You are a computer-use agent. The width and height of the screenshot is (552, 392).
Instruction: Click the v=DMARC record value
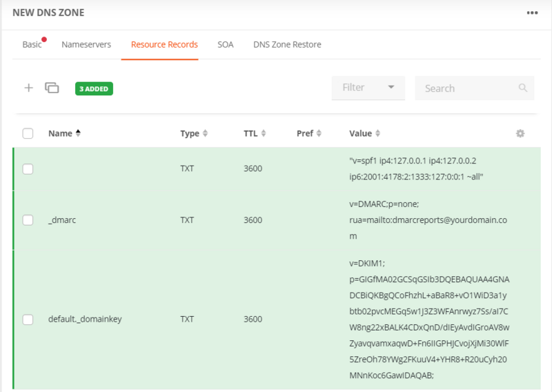coord(428,220)
